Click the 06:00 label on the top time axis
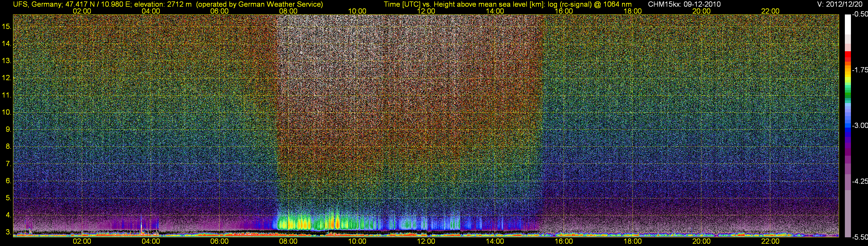 pos(219,11)
